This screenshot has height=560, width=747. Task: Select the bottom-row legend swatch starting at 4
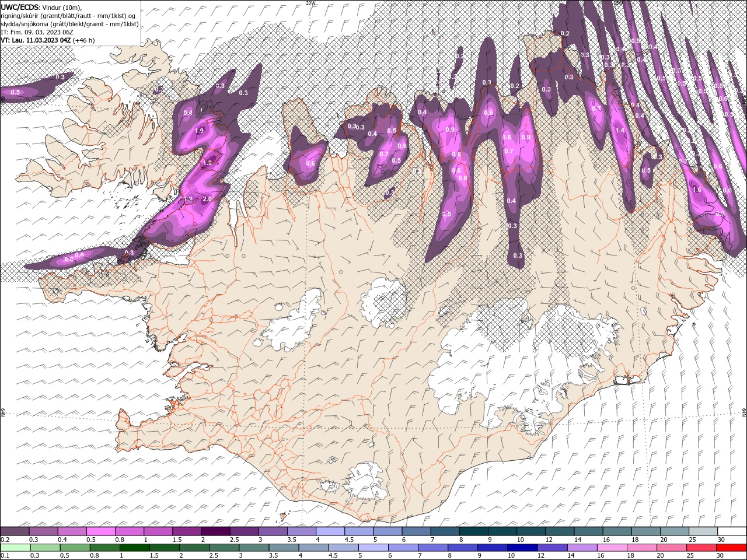(313, 548)
